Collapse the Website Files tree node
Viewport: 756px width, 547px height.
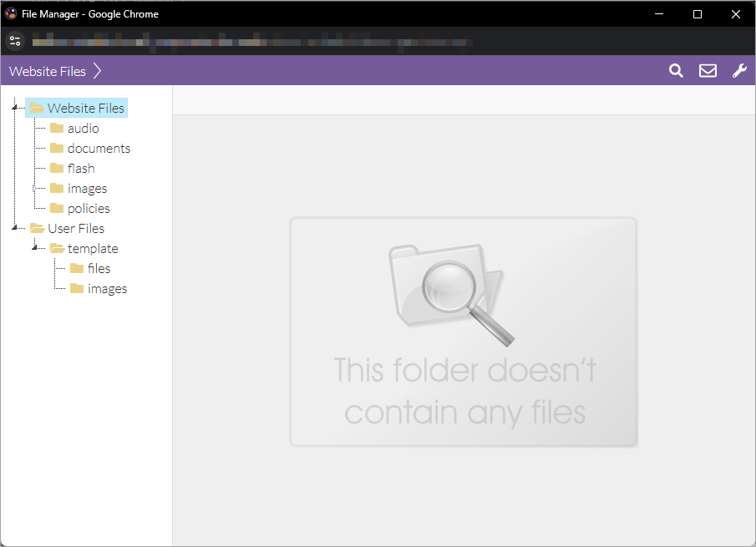(x=15, y=107)
